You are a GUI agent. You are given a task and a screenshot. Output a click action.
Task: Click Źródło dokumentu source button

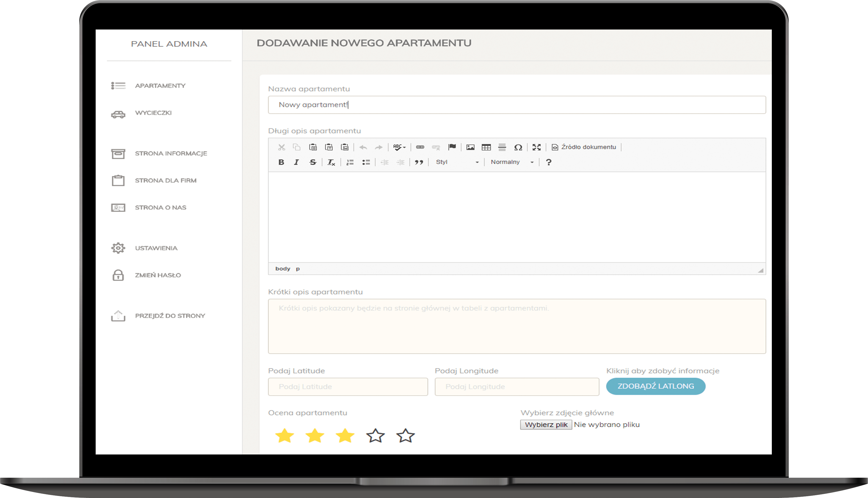(584, 147)
